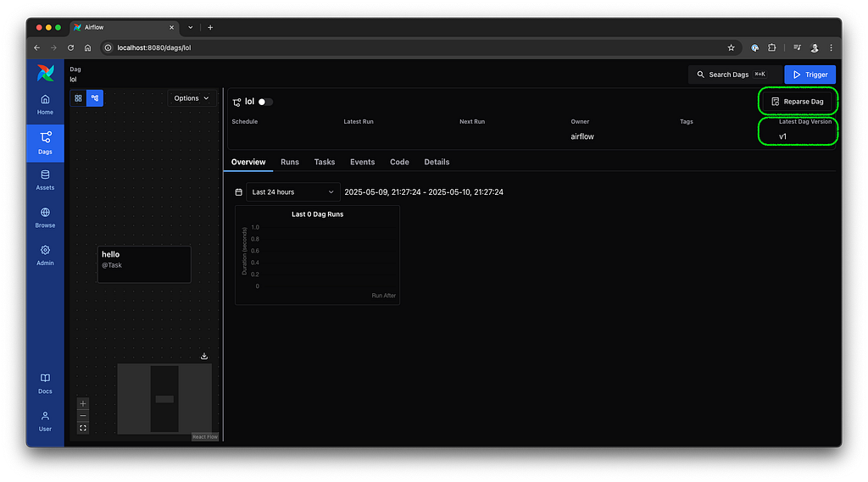Go to Home in sidebar

click(46, 104)
